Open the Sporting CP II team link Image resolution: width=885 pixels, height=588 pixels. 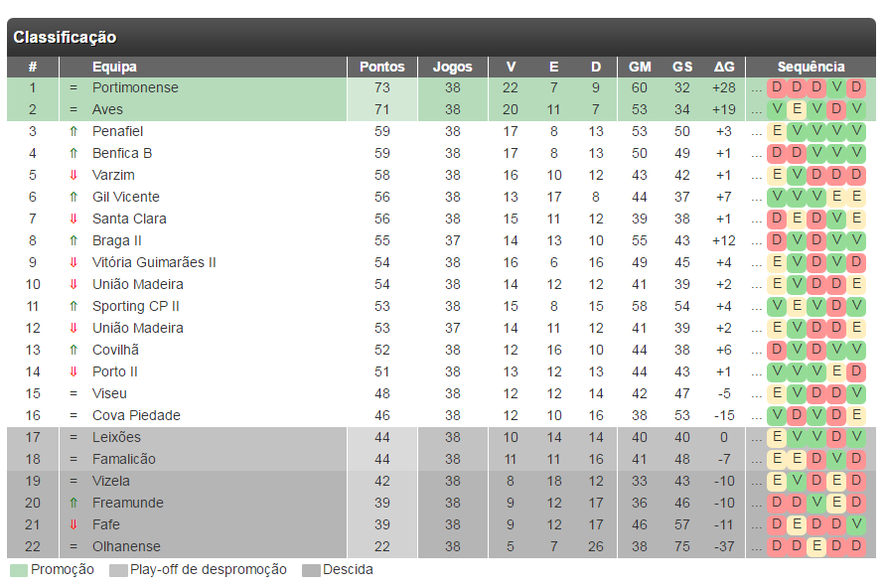(x=136, y=306)
